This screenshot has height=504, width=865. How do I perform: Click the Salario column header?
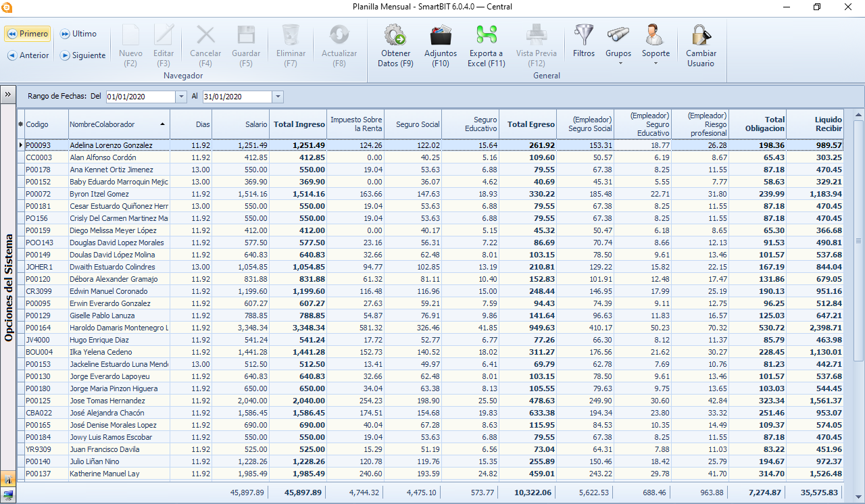[241, 124]
